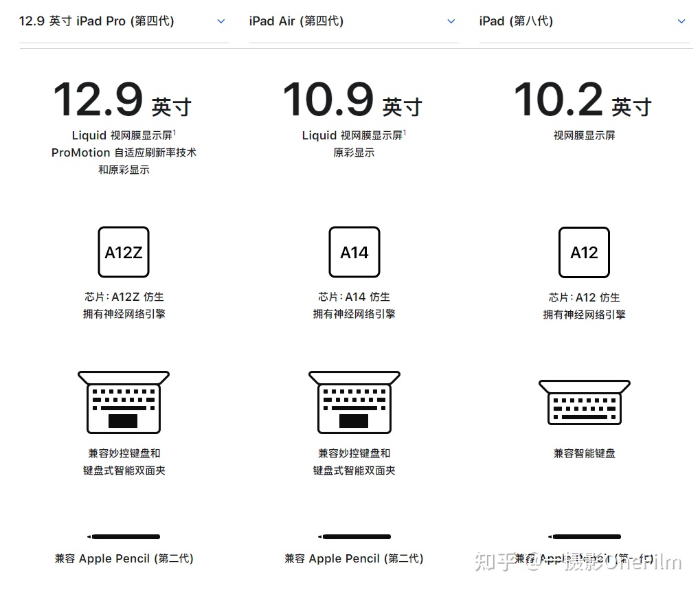The width and height of the screenshot is (700, 590).
Task: Click the Magic Keyboard icon under iPad Air
Action: 354,402
